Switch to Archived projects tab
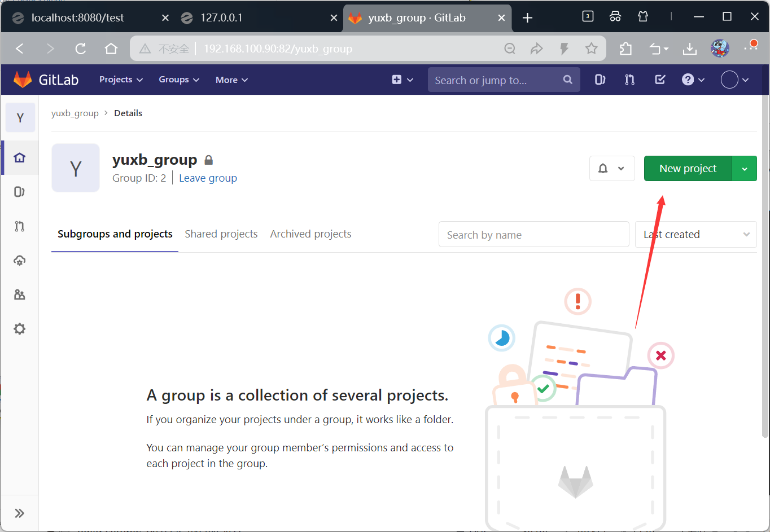 tap(310, 234)
